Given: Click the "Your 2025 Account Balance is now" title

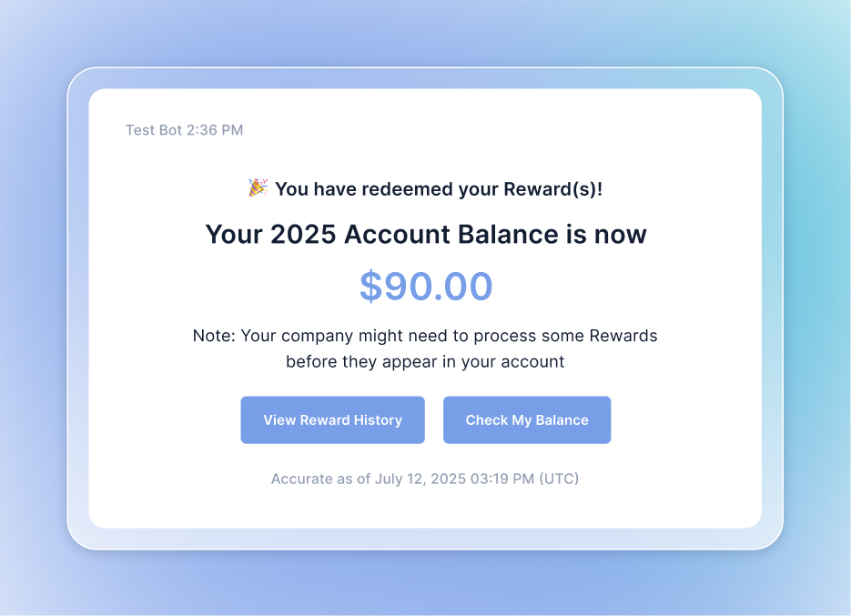Looking at the screenshot, I should tap(426, 235).
